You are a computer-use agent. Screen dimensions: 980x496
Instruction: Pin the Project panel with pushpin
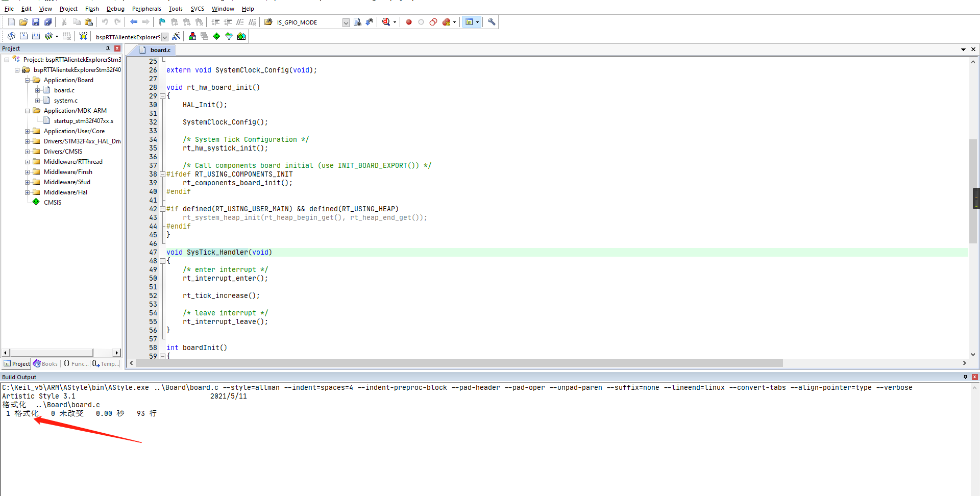coord(108,48)
